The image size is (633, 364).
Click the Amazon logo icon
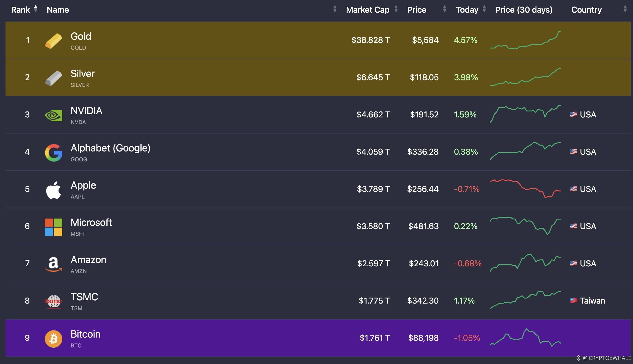[x=53, y=264]
